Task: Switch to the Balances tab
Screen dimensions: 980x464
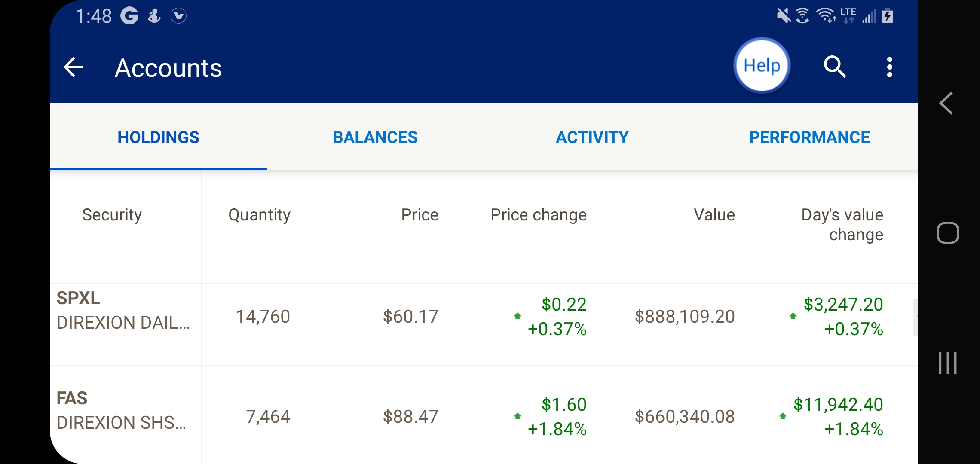Action: click(375, 137)
